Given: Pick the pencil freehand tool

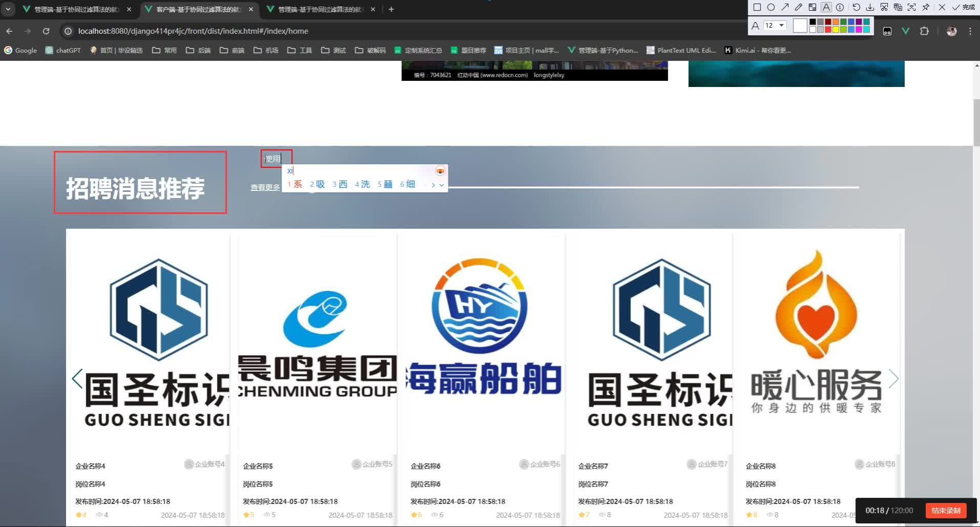Looking at the screenshot, I should [x=798, y=7].
